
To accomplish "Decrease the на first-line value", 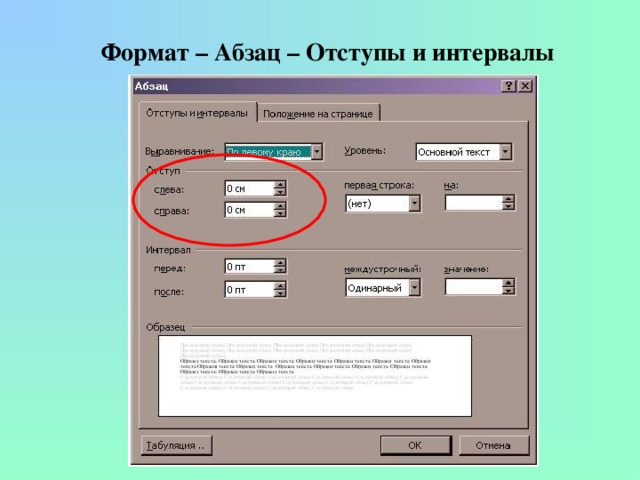I will [x=508, y=207].
